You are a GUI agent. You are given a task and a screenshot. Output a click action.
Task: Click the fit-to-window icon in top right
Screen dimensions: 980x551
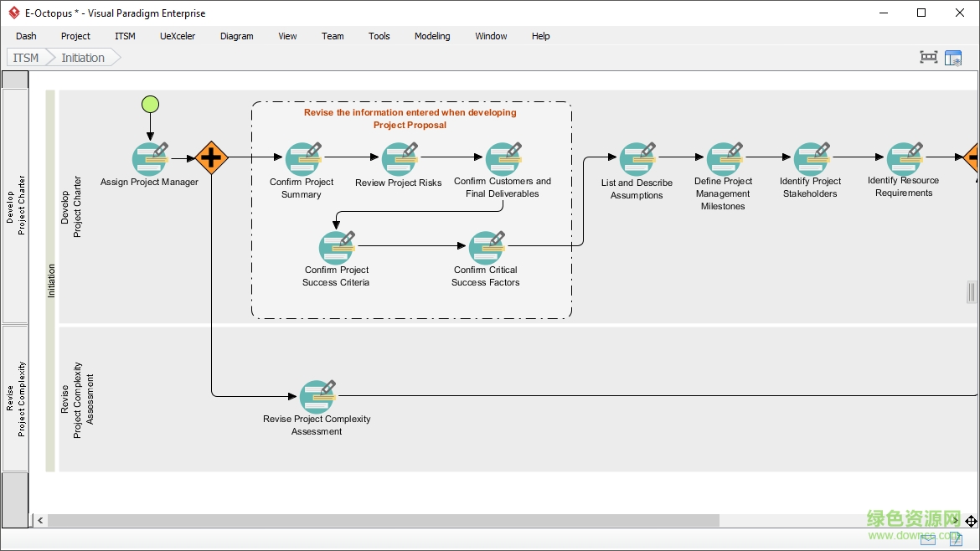pyautogui.click(x=928, y=58)
